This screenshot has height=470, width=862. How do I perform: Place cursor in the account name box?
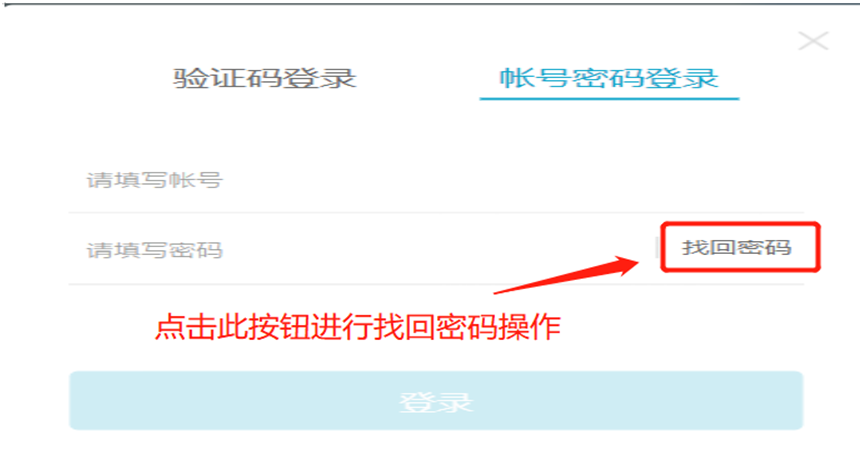pos(436,180)
